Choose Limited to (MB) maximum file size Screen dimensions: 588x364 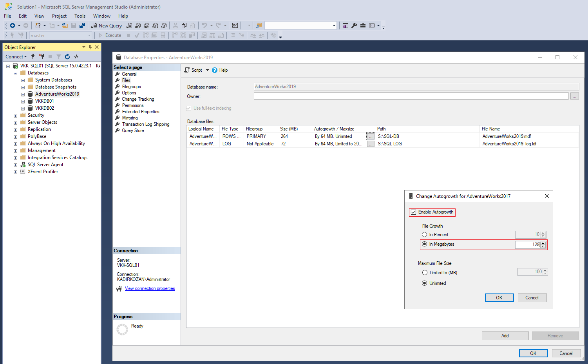[424, 272]
